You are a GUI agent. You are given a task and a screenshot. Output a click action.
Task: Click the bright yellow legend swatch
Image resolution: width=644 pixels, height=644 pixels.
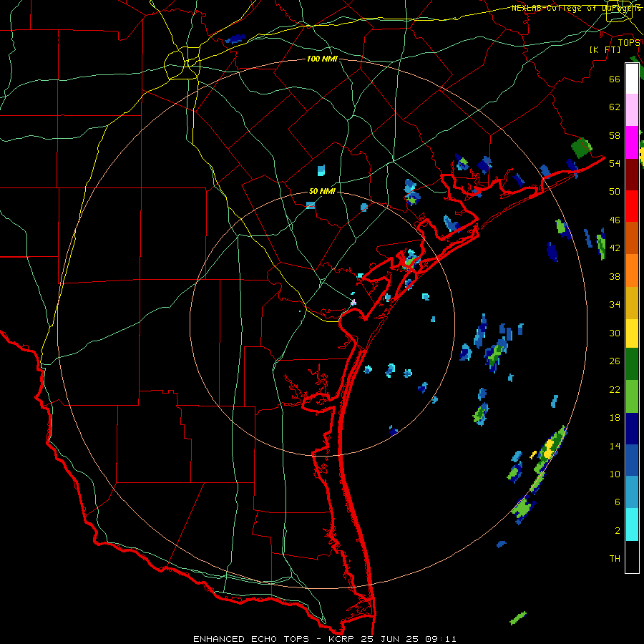[x=632, y=333]
